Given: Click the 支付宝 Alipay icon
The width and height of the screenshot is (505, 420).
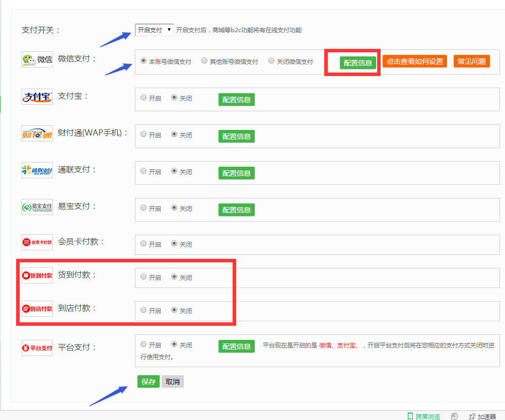Looking at the screenshot, I should [x=37, y=96].
